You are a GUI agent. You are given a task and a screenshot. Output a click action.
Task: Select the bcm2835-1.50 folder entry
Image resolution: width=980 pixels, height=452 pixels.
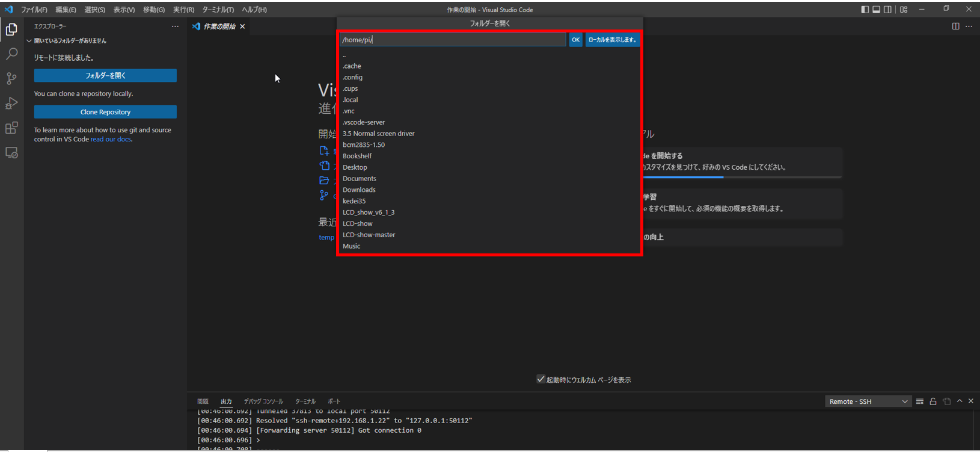(489, 145)
